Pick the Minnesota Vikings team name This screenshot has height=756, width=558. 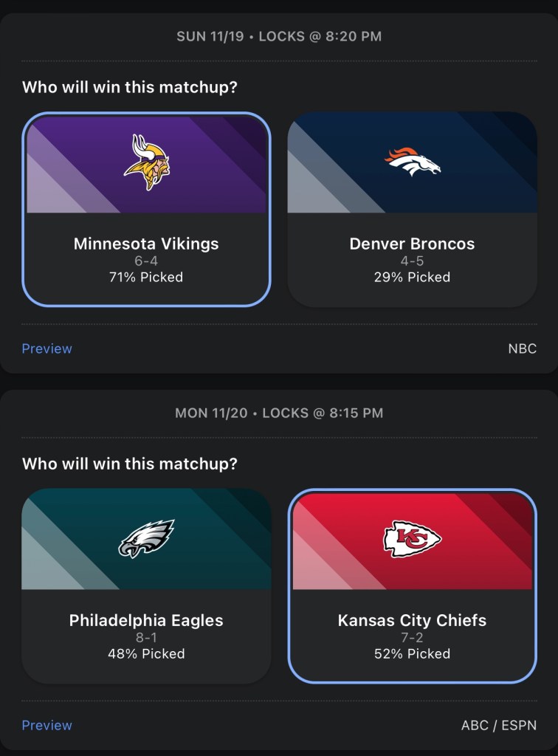click(146, 244)
